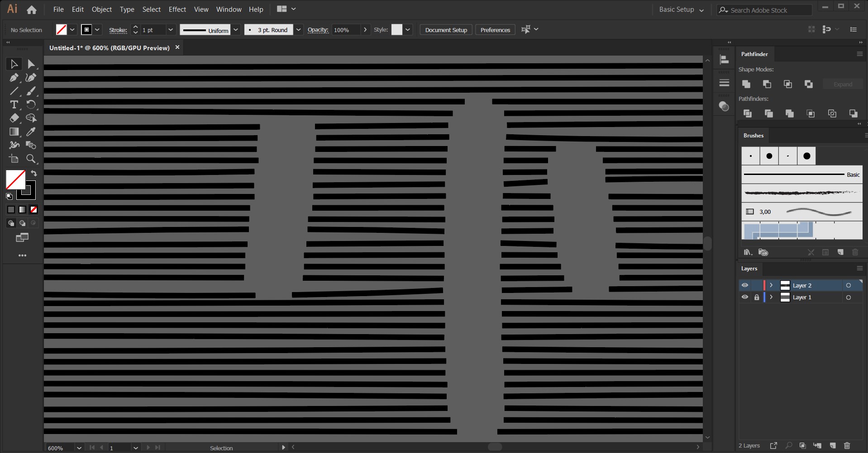Activate the Type tool
The image size is (868, 453).
(x=14, y=104)
